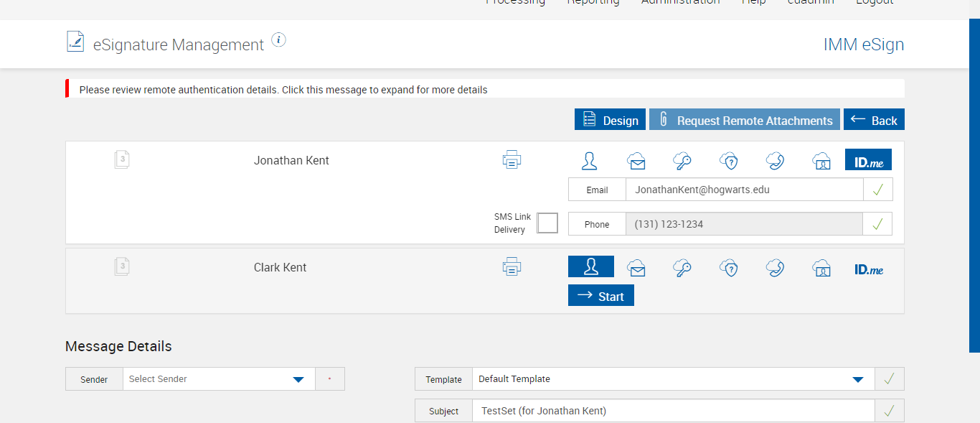Open the Reporting menu
This screenshot has width=980, height=423.
593,3
